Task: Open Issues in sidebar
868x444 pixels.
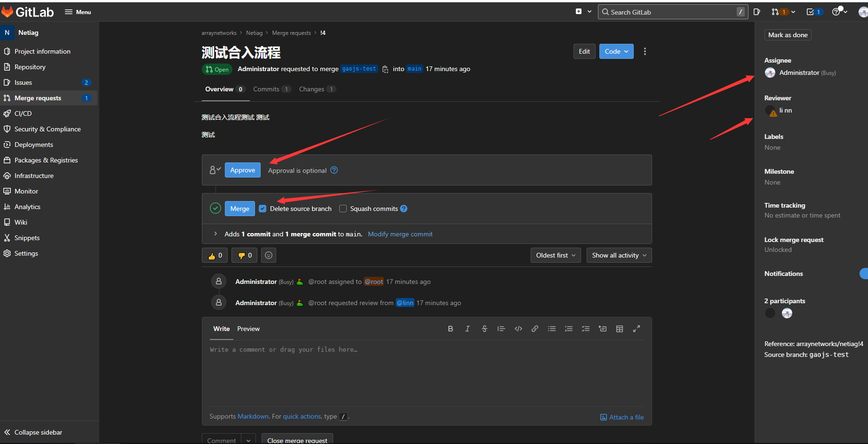Action: tap(23, 82)
